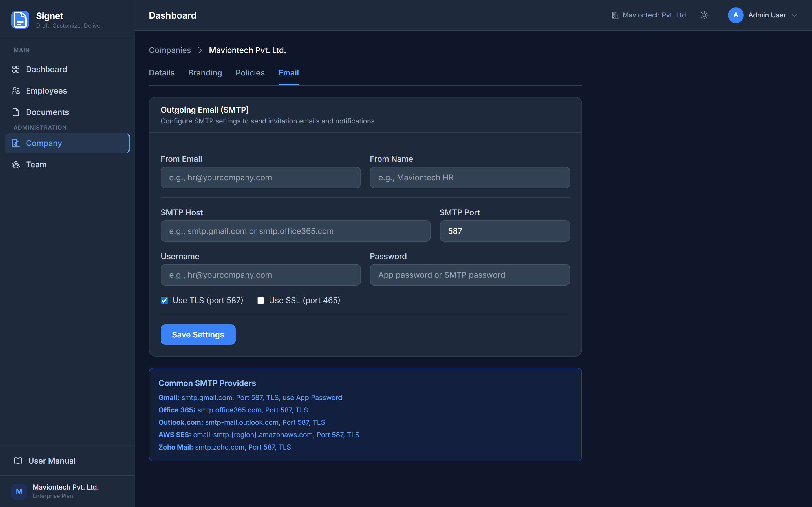812x507 pixels.
Task: Open User Manual book icon
Action: [18, 461]
